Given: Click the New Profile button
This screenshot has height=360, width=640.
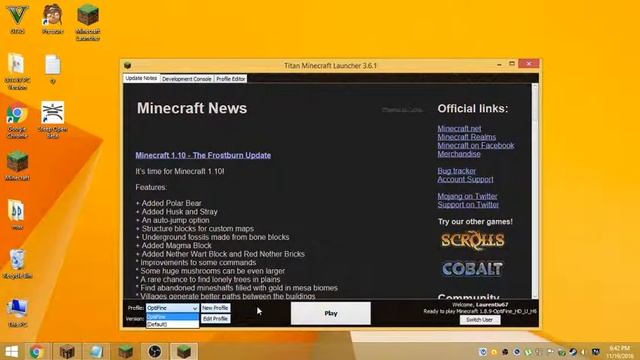Looking at the screenshot, I should (215, 308).
